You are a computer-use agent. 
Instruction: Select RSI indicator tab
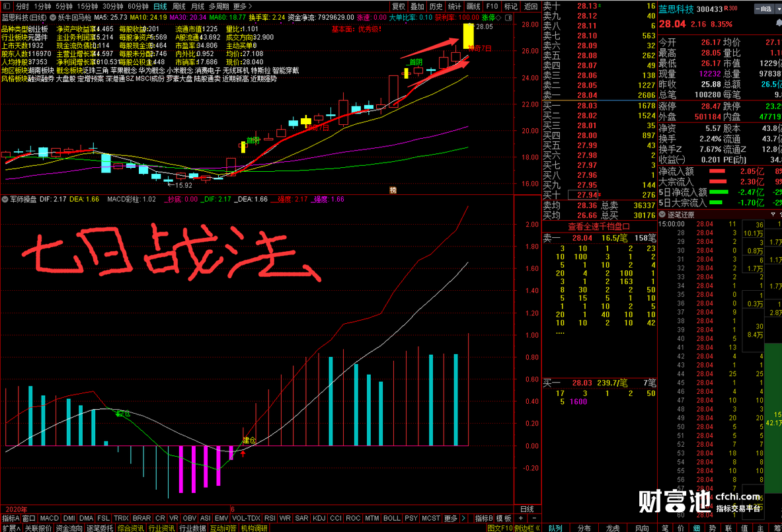(x=270, y=519)
